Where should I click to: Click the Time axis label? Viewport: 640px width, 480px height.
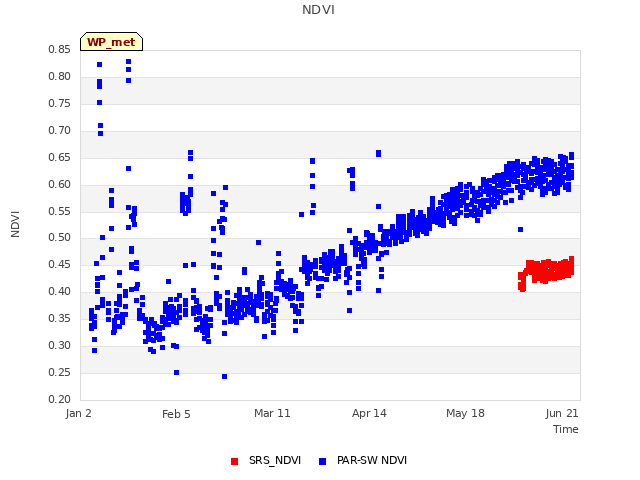point(566,429)
